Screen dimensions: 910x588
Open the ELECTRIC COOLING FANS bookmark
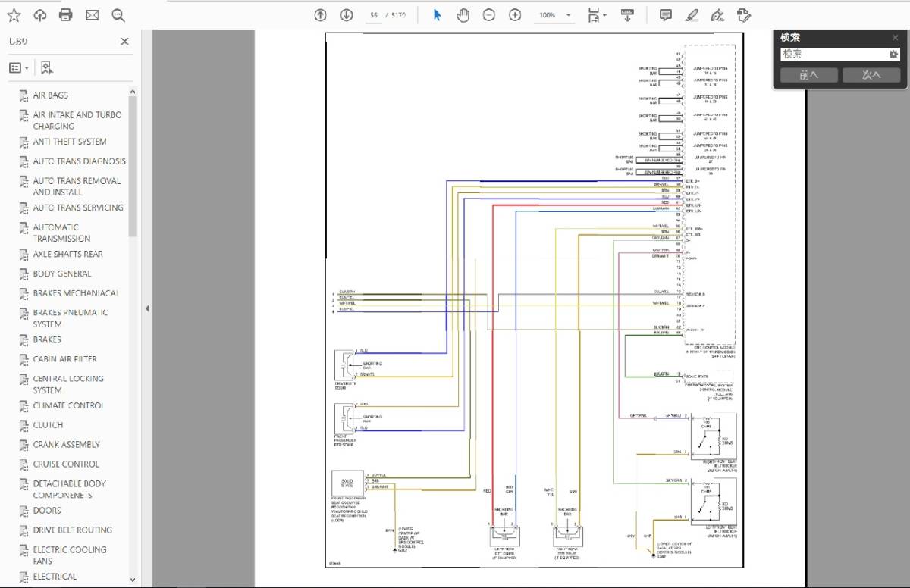tap(70, 555)
